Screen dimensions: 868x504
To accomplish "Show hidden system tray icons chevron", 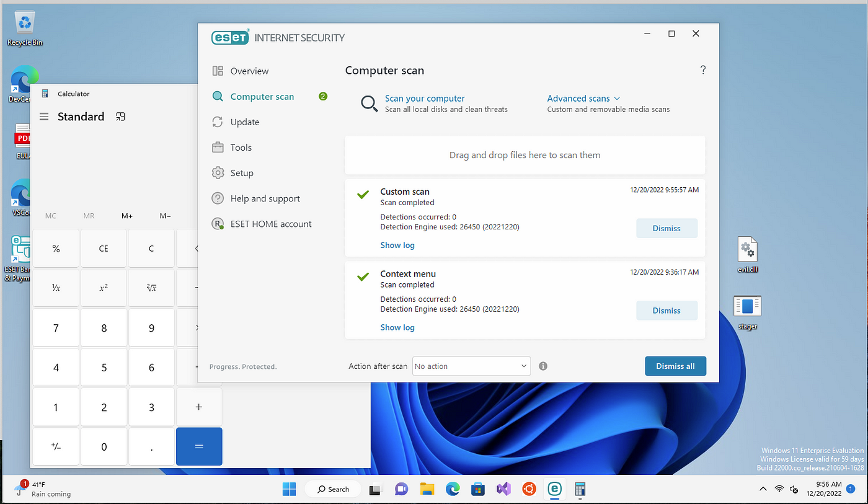I will point(763,489).
